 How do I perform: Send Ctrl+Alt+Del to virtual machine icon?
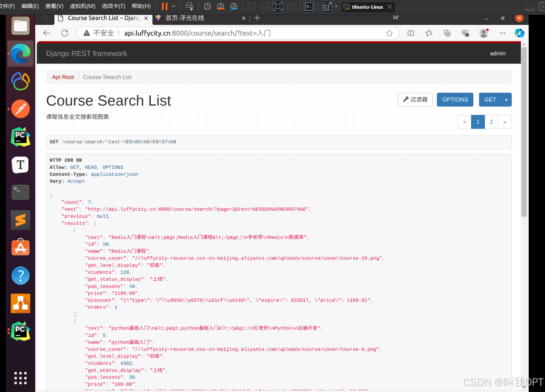189,6
